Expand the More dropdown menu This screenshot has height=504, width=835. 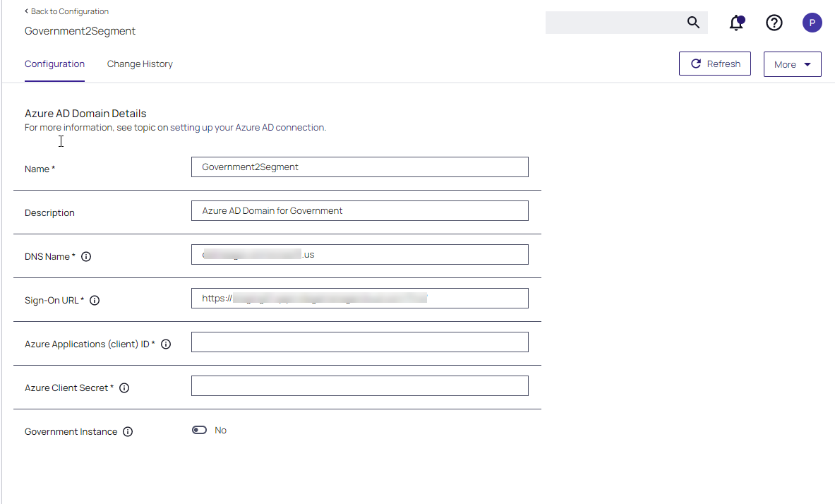(x=792, y=64)
